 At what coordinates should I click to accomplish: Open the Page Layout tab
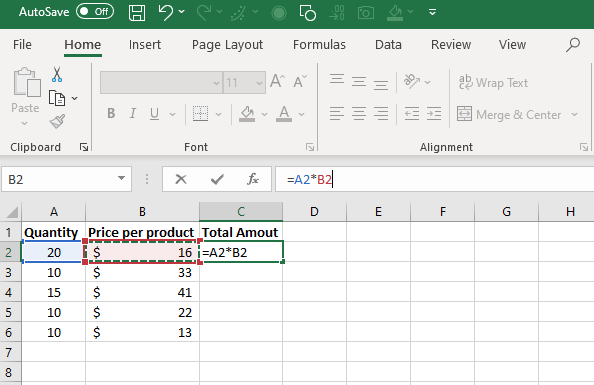coord(227,45)
